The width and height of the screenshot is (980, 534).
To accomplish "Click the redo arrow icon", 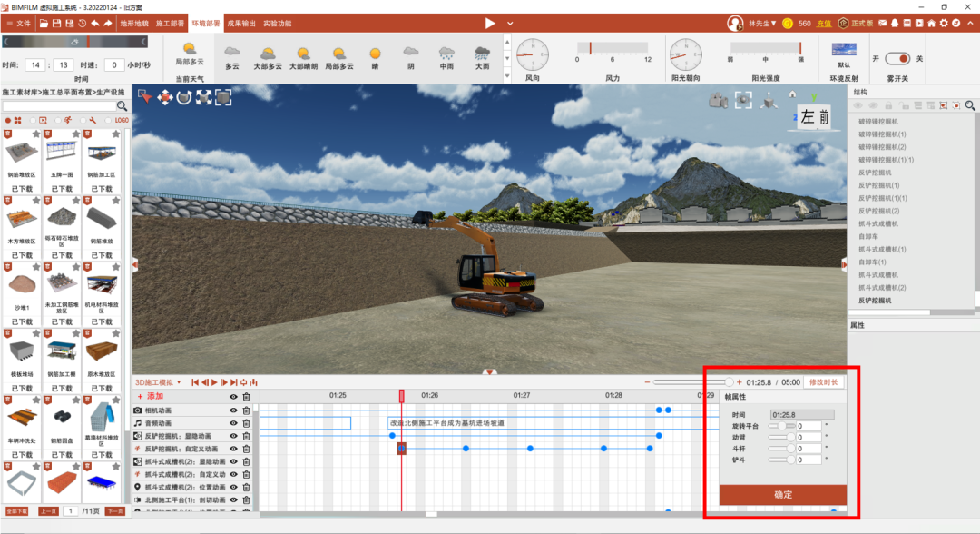I will click(x=108, y=23).
